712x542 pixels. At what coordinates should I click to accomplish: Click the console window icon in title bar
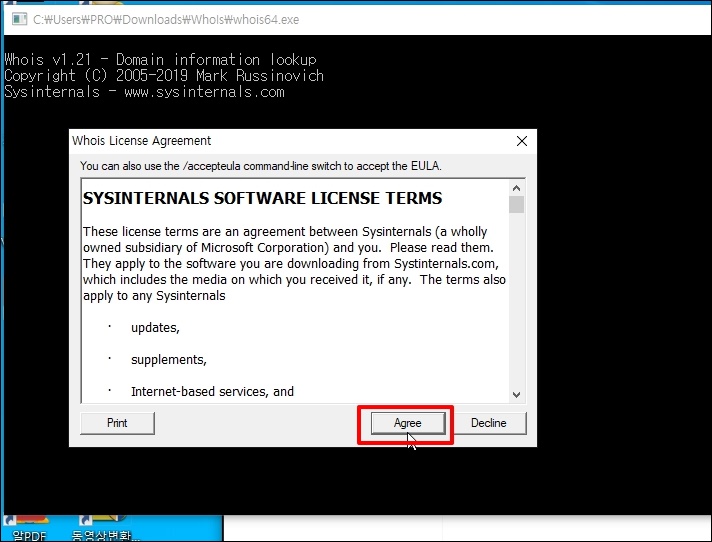tap(19, 19)
